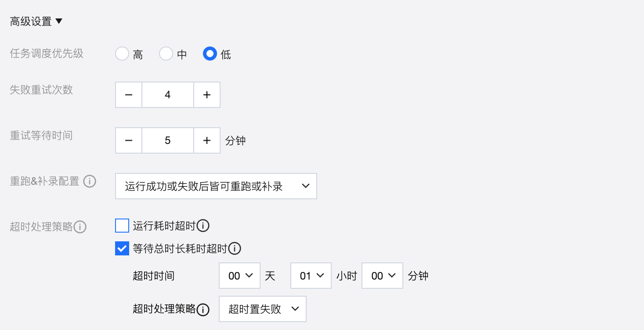Select 低 task scheduling priority
Screen dimensions: 644x330
click(210, 54)
